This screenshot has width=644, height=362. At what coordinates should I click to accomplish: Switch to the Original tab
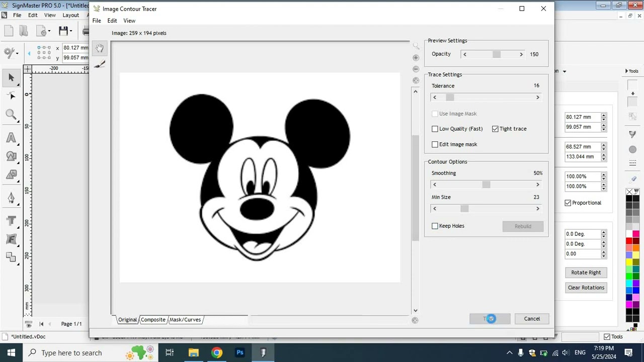tap(128, 320)
